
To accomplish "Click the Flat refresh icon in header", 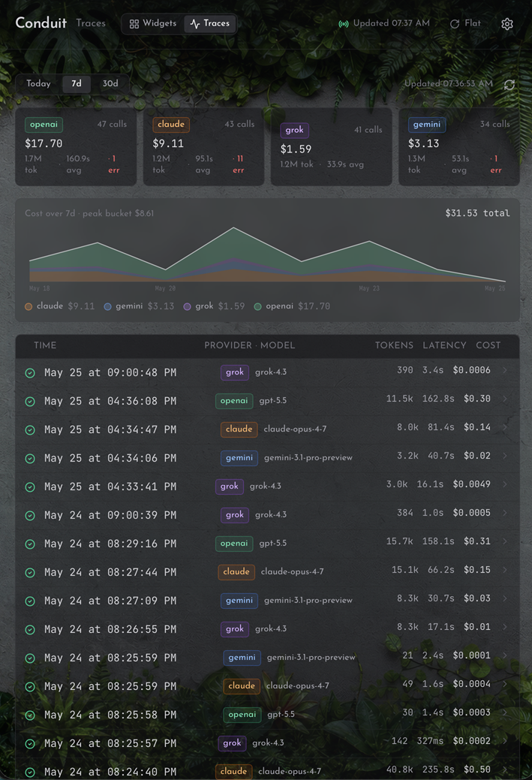I will [455, 24].
